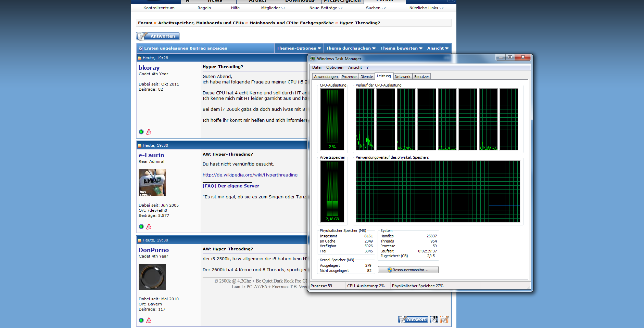Screen dimensions: 644x328
Task: Expand the Nützliche Links dropdown
Action: [426, 8]
